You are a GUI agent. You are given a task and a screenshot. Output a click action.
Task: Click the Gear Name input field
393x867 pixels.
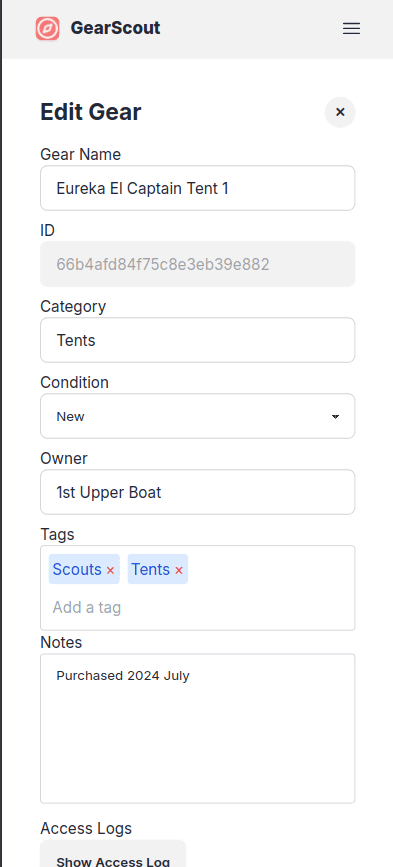[x=197, y=188]
